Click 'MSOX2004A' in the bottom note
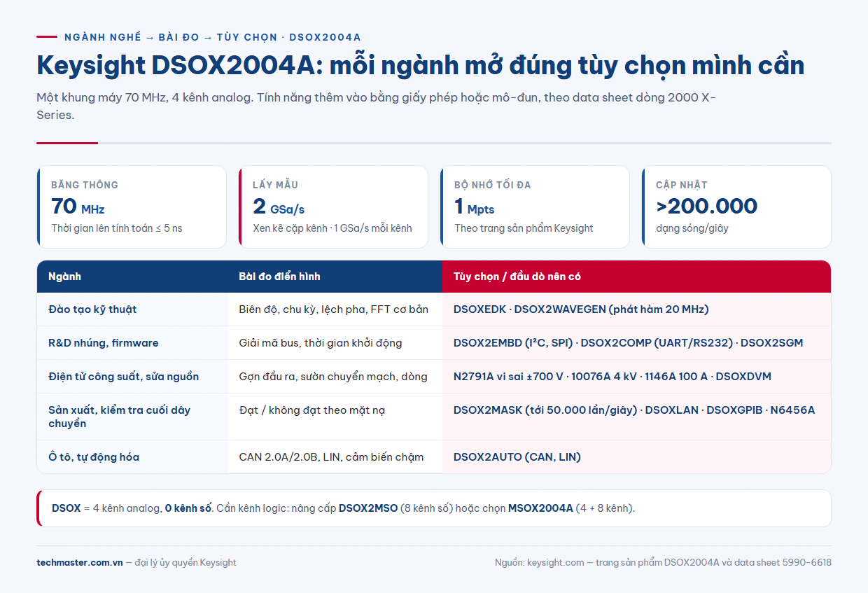Screen dimensions: 868x593 pyautogui.click(x=540, y=508)
